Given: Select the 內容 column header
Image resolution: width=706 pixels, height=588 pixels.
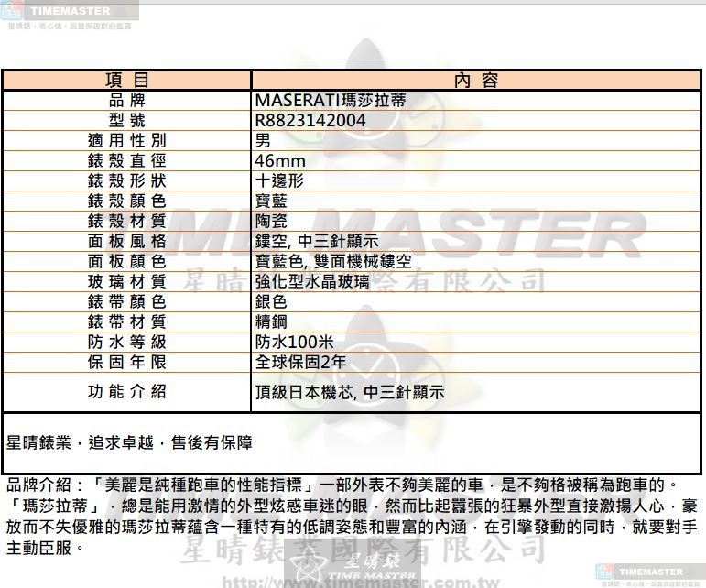Looking at the screenshot, I should click(x=476, y=81).
